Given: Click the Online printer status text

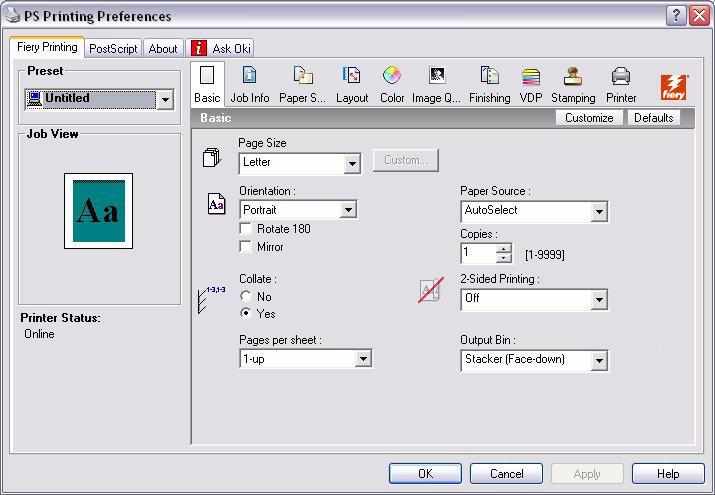Looking at the screenshot, I should point(39,334).
